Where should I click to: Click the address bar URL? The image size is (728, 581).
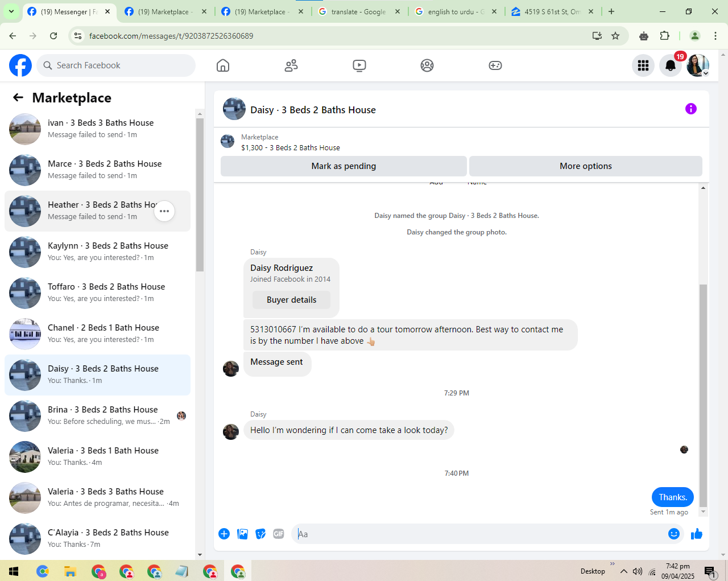[171, 36]
